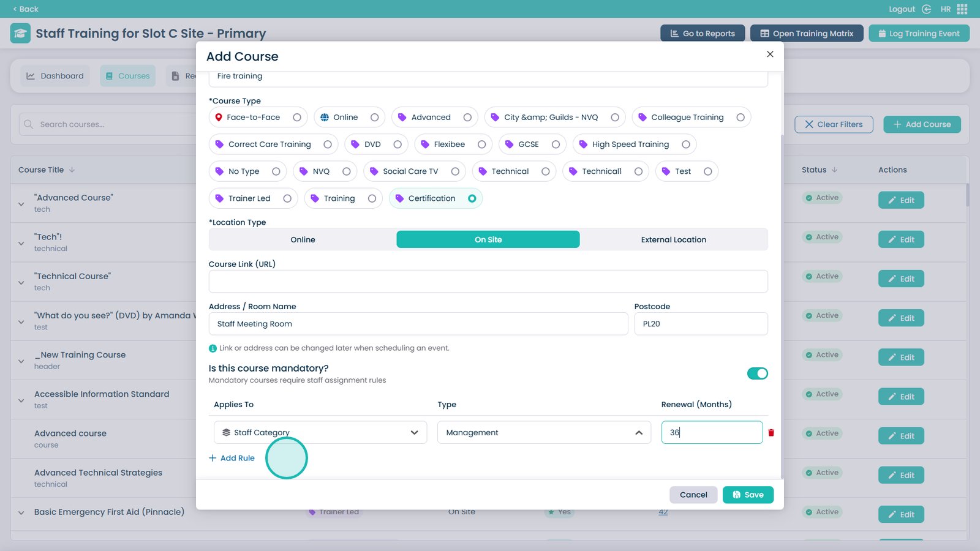Save the new course
980x551 pixels.
pyautogui.click(x=748, y=495)
